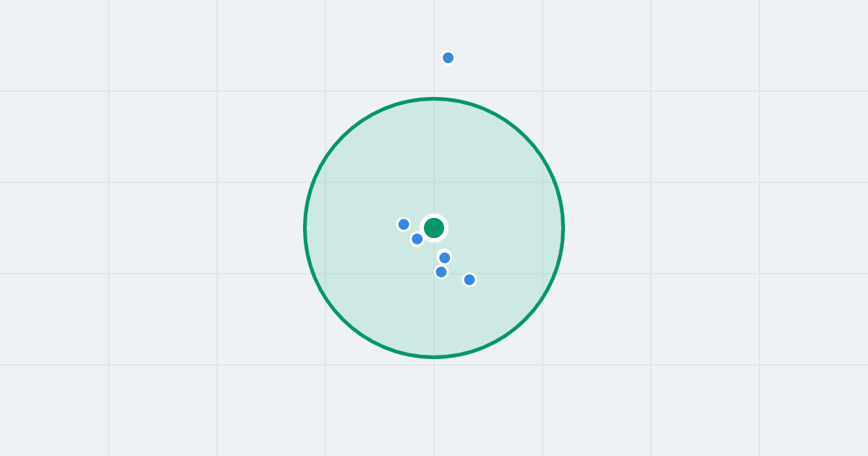The image size is (868, 456).
Task: Select the blue dot outside the circle
Action: (448, 58)
